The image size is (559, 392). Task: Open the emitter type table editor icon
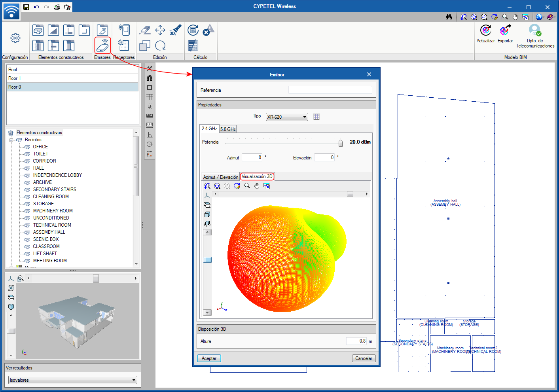click(316, 117)
